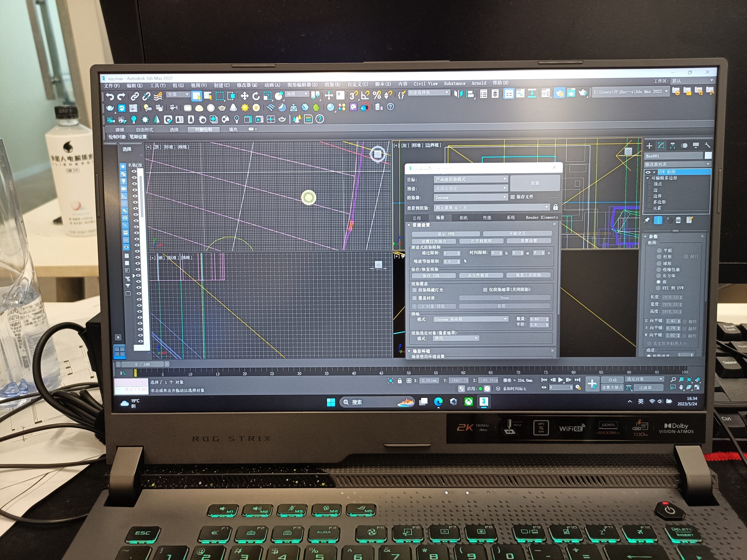The height and width of the screenshot is (560, 747).
Task: Click the lock icon beside view-to-render
Action: coord(555,207)
